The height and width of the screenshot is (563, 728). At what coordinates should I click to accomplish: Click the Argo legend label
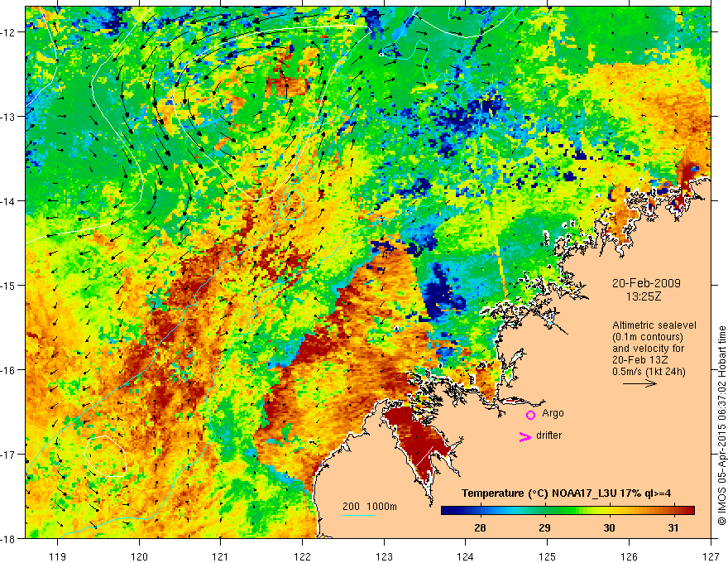(553, 413)
